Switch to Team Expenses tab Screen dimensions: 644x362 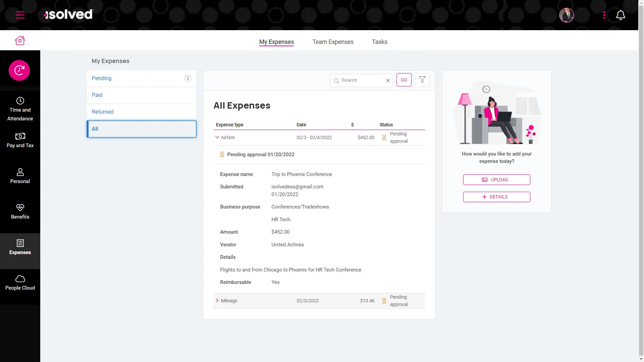click(x=333, y=42)
